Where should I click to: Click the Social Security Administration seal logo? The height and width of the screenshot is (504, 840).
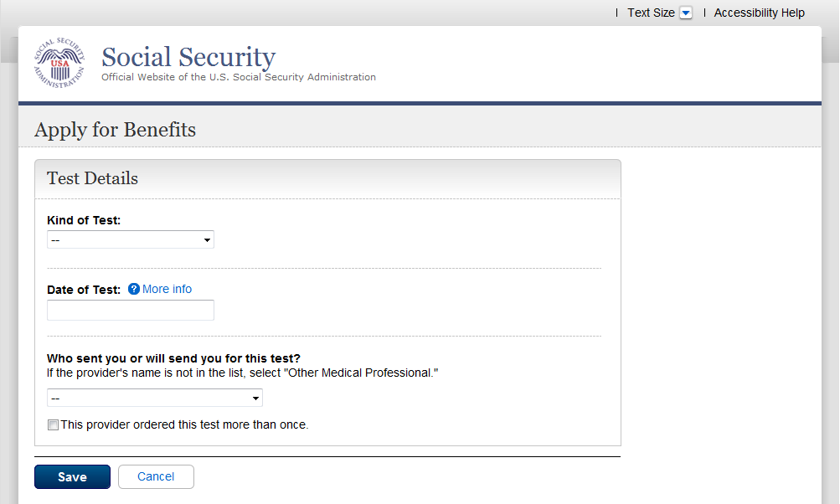click(x=59, y=63)
